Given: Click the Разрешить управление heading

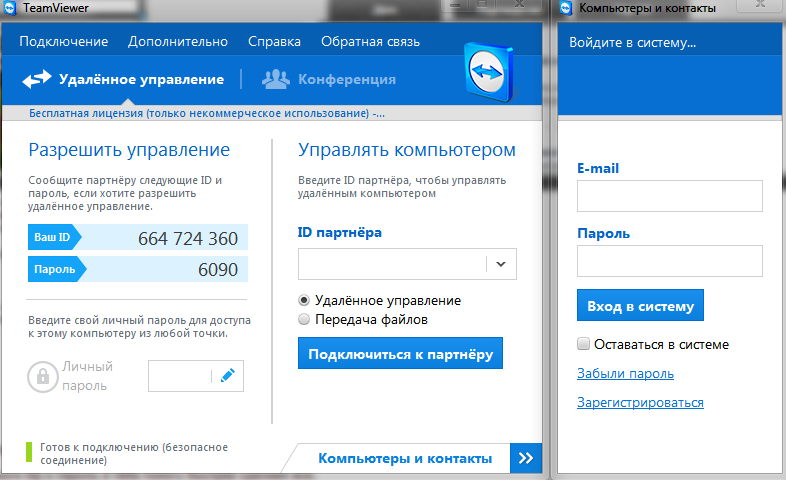Looking at the screenshot, I should pos(129,150).
